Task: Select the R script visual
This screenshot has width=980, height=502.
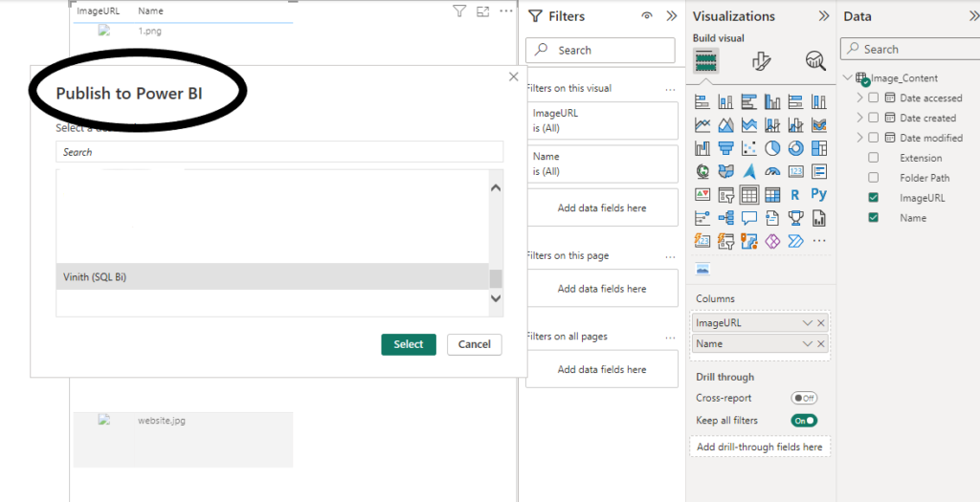Action: point(795,195)
